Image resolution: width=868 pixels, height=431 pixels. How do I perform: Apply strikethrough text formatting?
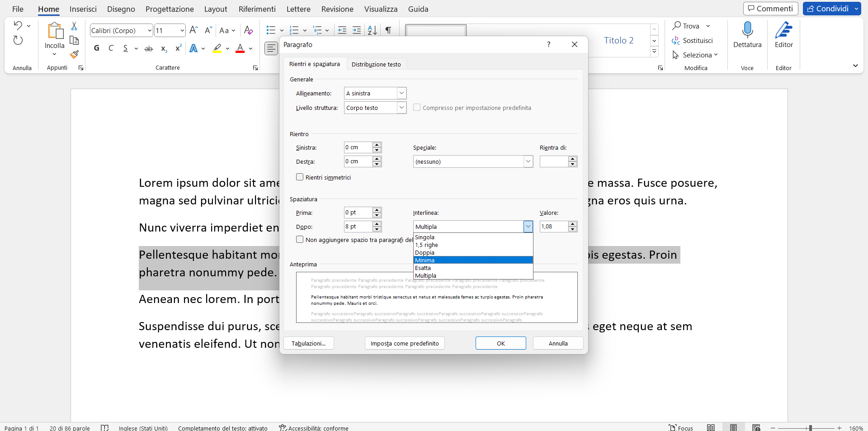point(148,48)
